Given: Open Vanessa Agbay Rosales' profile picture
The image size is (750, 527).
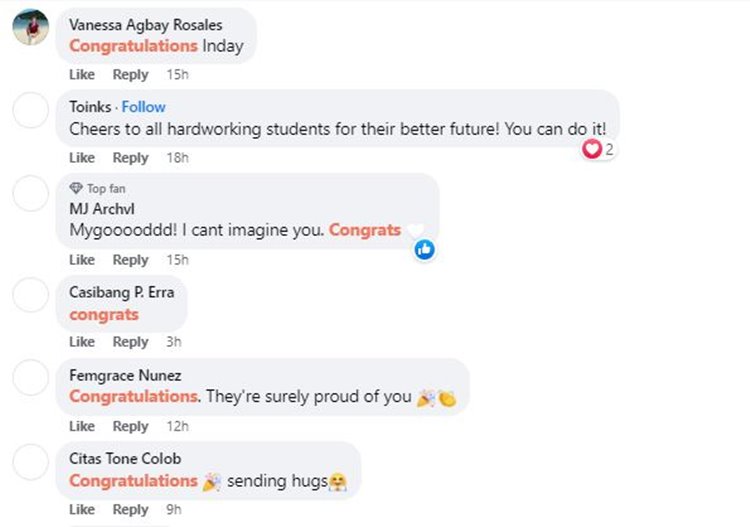Looking at the screenshot, I should coord(30,29).
